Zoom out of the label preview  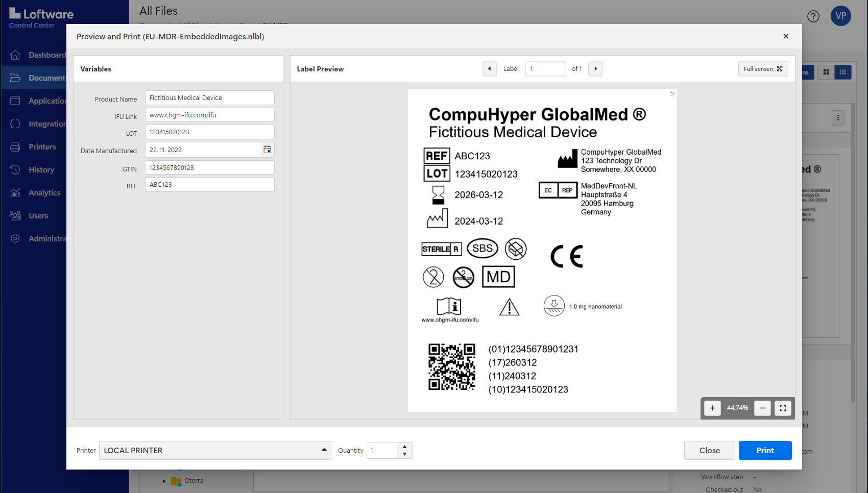pyautogui.click(x=762, y=408)
